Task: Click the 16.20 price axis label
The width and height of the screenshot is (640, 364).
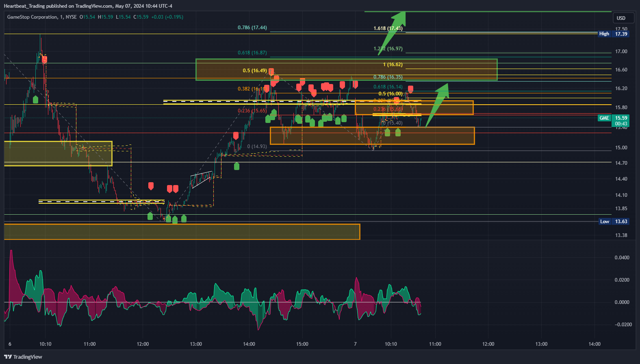Action: pos(621,88)
